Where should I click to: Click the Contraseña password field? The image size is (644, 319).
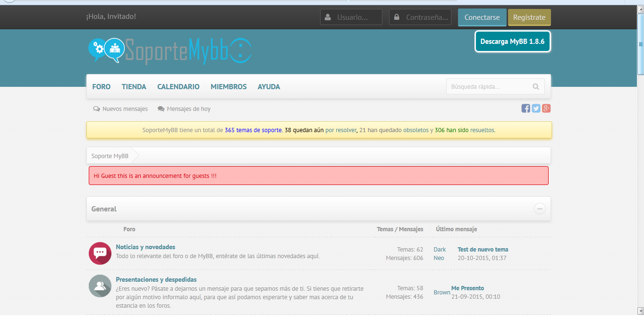[x=426, y=17]
